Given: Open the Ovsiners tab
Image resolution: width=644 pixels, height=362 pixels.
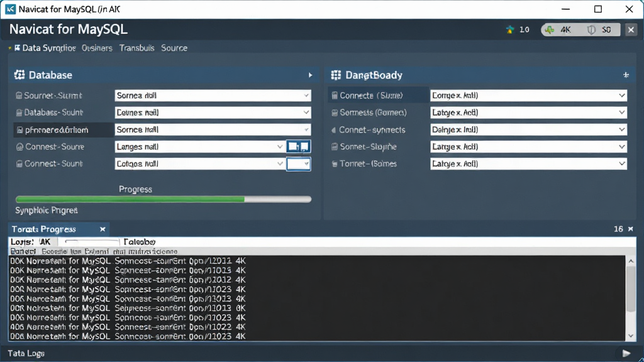Looking at the screenshot, I should [x=97, y=48].
